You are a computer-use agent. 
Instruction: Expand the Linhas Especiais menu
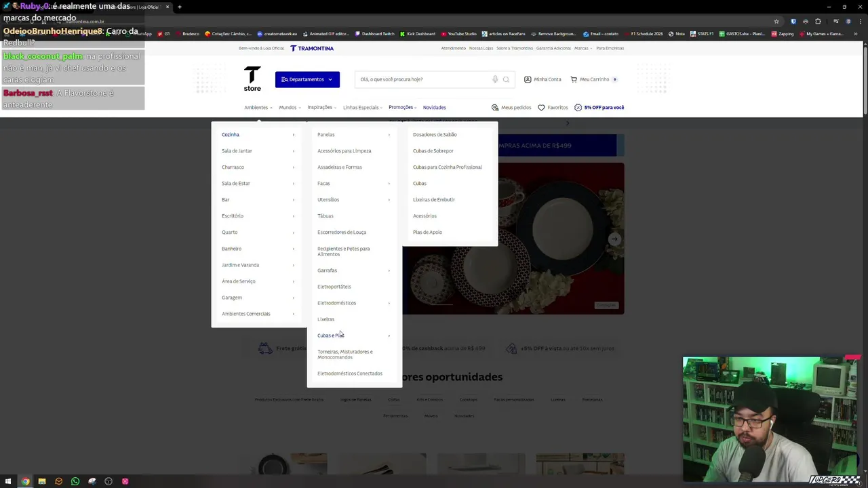click(363, 107)
